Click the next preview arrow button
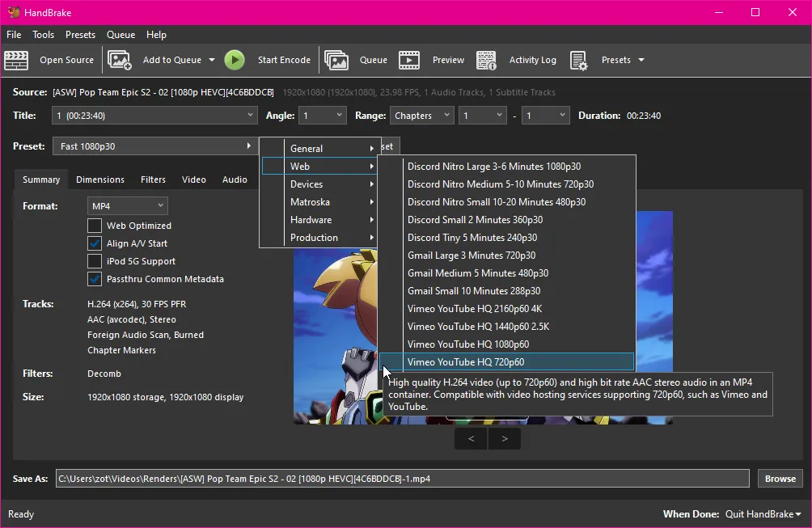This screenshot has width=812, height=528. [504, 438]
